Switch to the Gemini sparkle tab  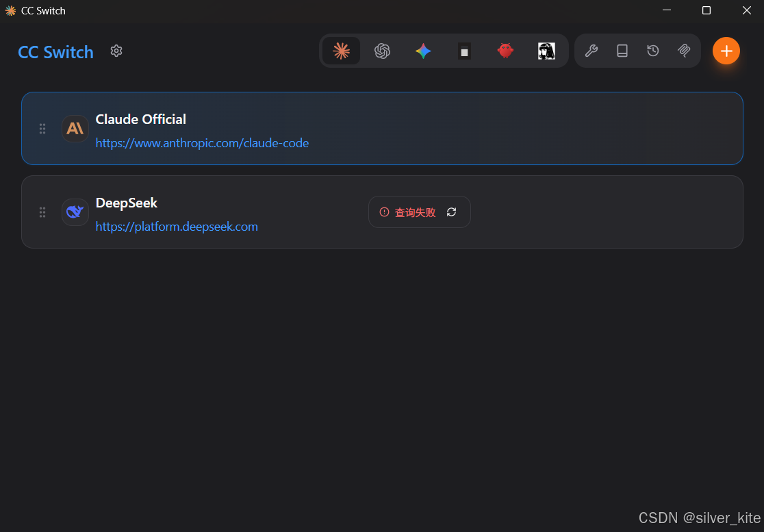(423, 51)
